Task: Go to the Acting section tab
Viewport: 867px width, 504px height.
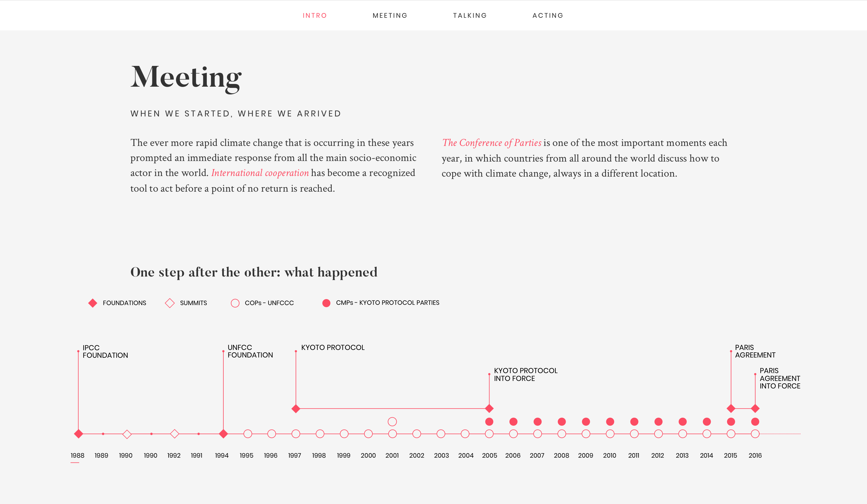Action: tap(548, 15)
